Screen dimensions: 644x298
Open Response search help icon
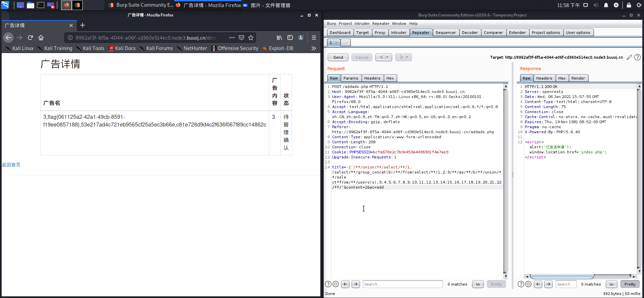click(521, 284)
